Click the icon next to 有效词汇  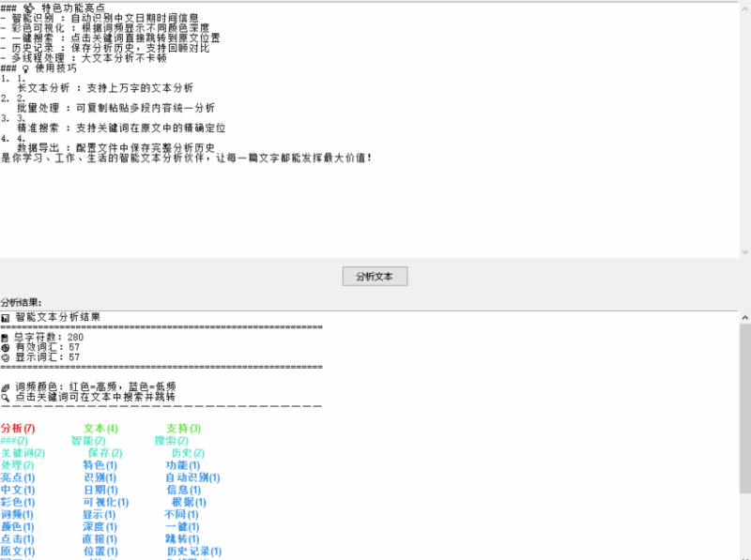[6, 347]
